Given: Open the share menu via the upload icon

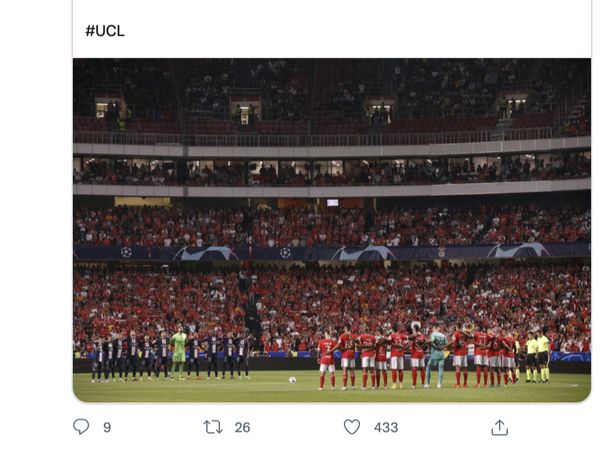Looking at the screenshot, I should pos(499,427).
